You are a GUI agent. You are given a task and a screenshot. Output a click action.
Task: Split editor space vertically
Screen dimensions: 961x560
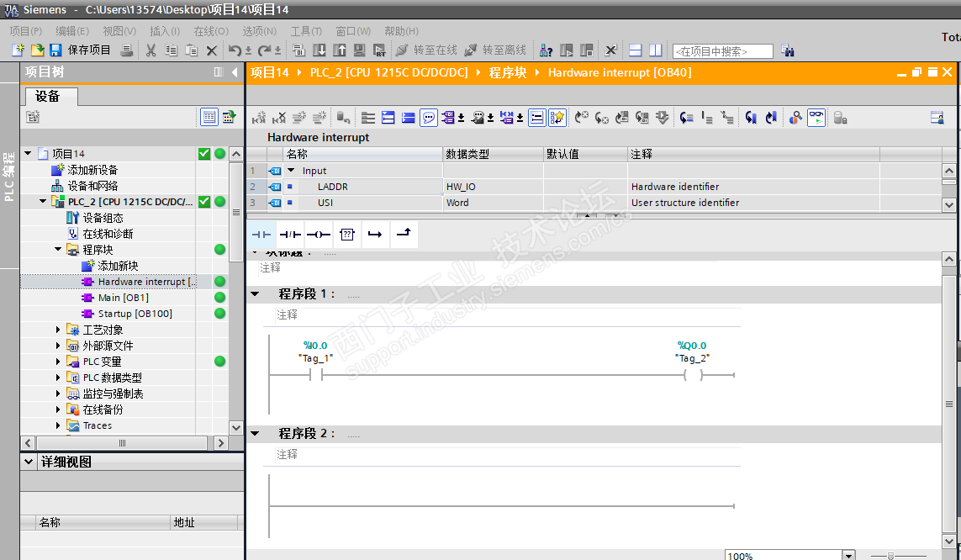pyautogui.click(x=655, y=50)
